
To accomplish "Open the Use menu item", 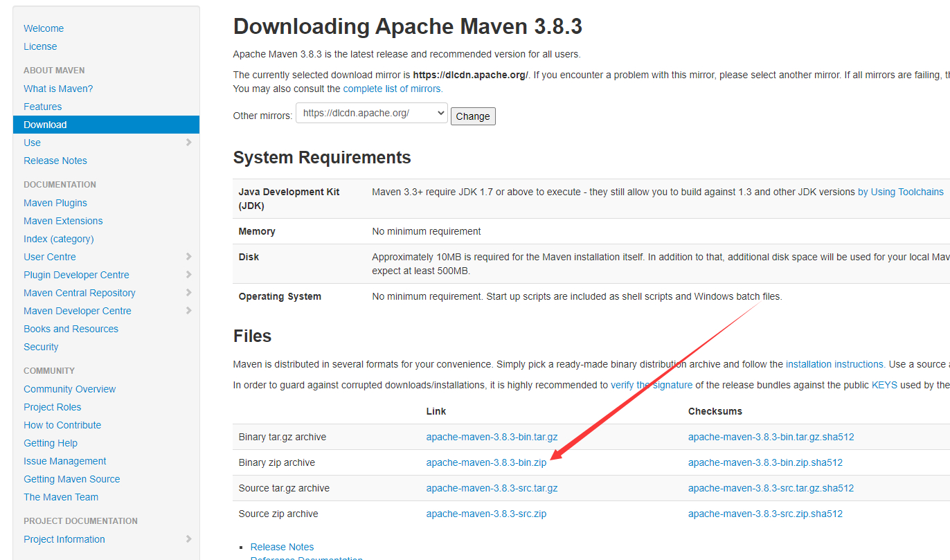I will point(32,143).
